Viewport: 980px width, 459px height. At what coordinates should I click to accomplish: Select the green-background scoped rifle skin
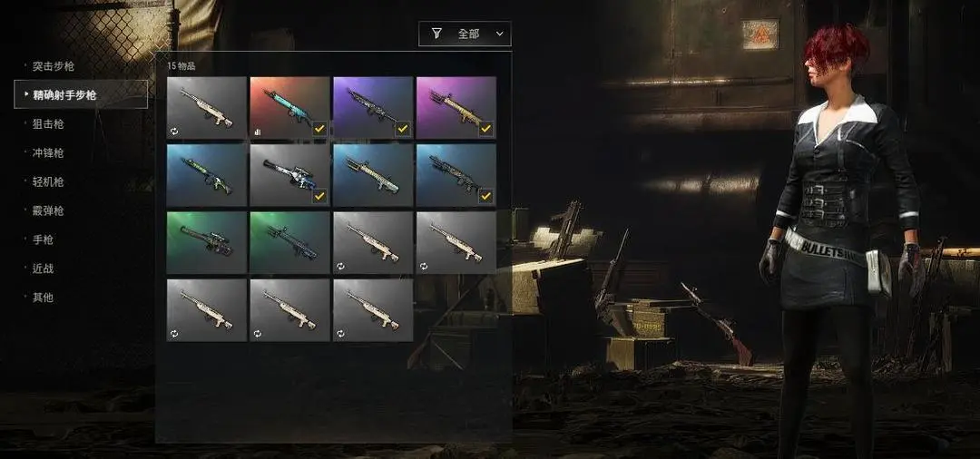click(206, 242)
